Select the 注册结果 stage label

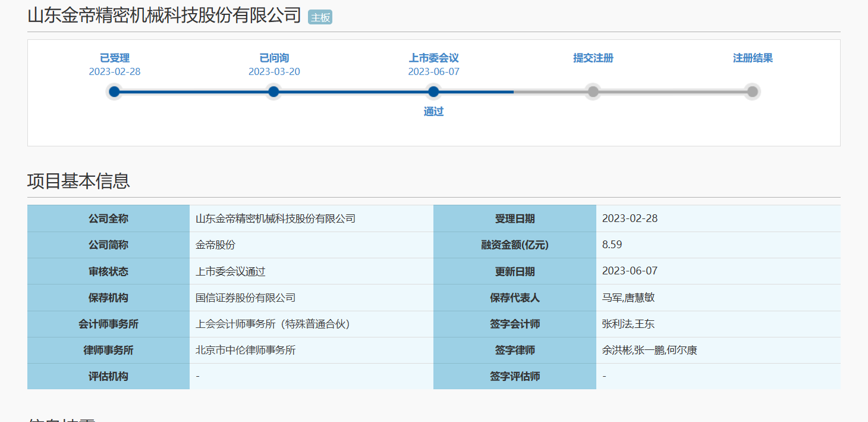coord(753,58)
